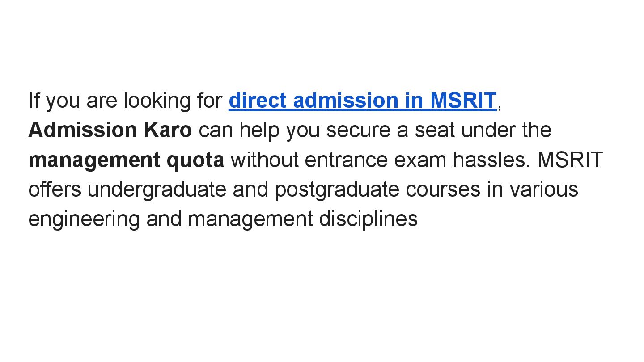Click the word "quota" in bold text
The image size is (644, 362).
[x=195, y=160]
